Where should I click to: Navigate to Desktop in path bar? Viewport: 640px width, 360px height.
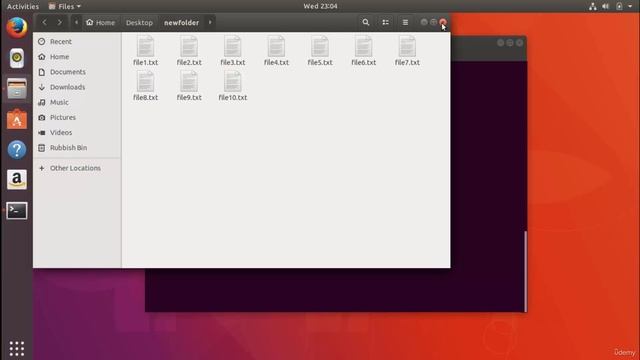pos(139,22)
